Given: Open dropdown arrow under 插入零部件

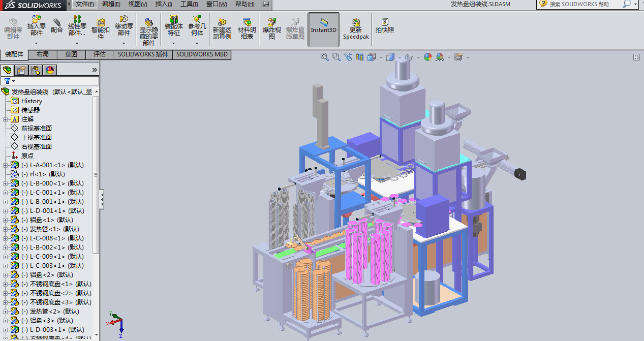Looking at the screenshot, I should tap(37, 43).
